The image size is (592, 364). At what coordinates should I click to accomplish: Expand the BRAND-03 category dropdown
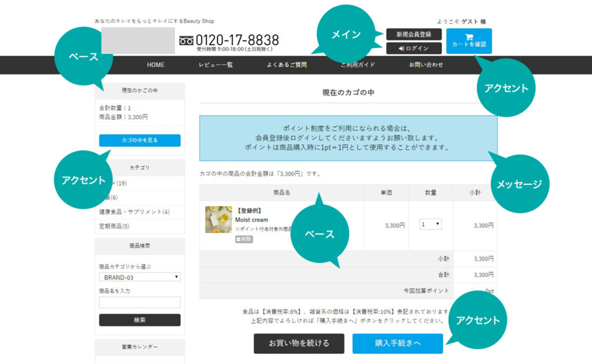[x=139, y=277]
